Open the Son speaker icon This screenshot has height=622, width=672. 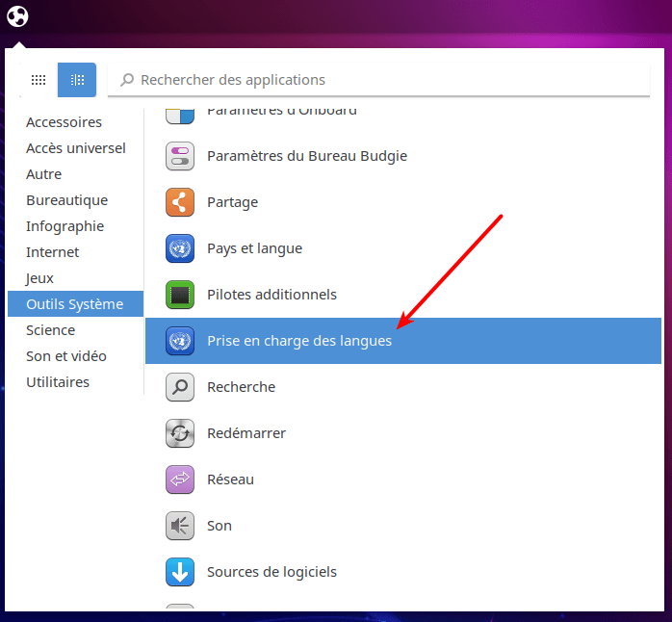180,526
